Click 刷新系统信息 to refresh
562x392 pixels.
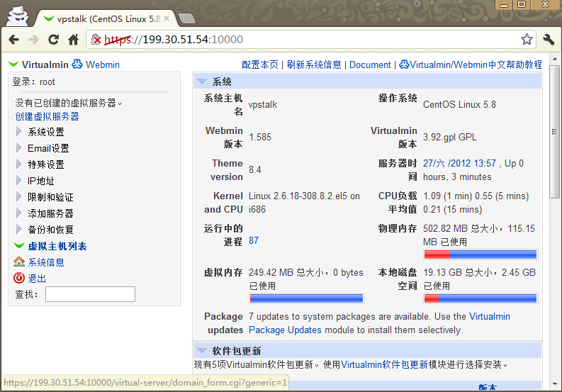coord(314,65)
